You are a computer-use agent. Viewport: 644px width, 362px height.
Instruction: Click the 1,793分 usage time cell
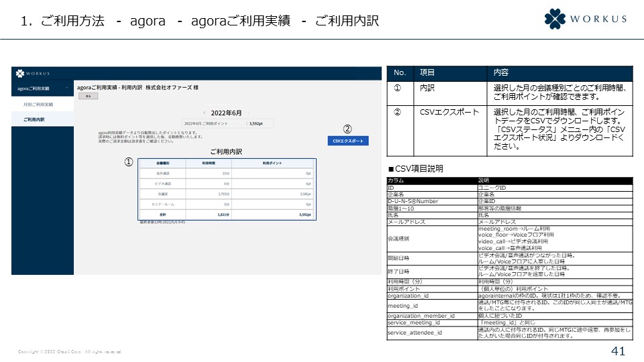tap(224, 194)
